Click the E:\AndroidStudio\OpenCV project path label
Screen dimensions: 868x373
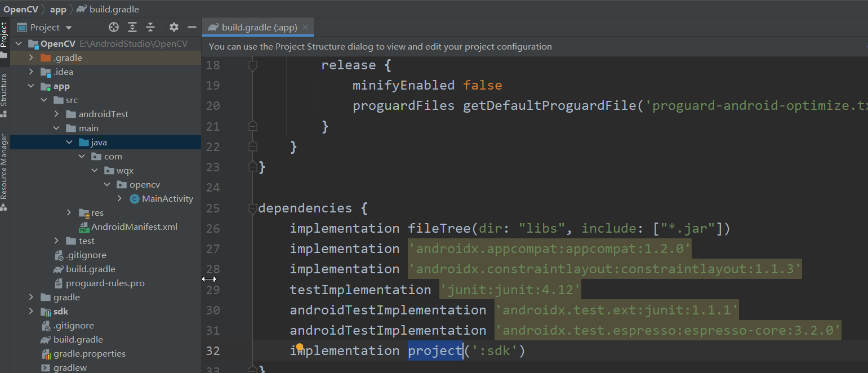(133, 44)
